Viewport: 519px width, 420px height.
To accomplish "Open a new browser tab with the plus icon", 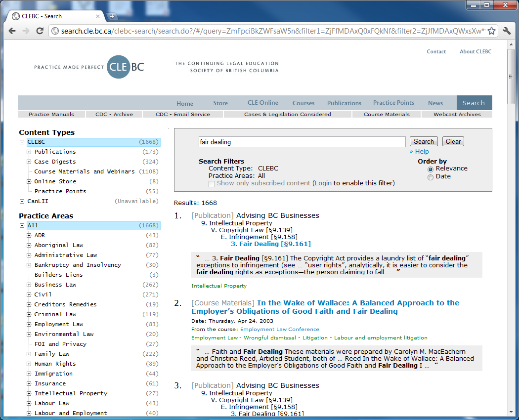I will coord(113,15).
